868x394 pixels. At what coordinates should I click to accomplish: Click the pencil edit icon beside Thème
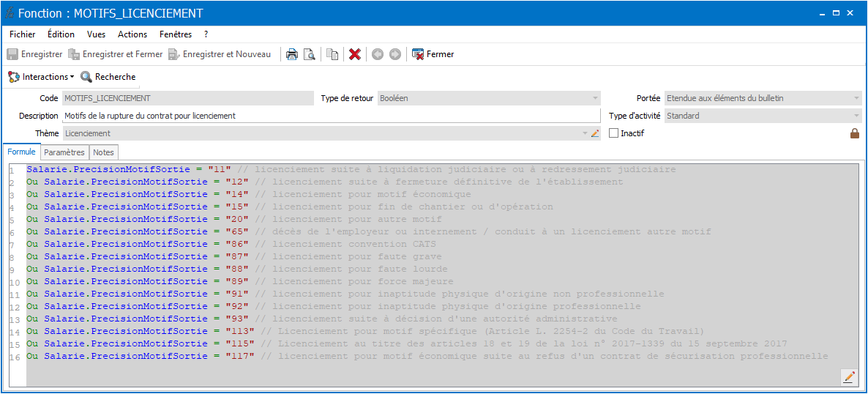coord(595,133)
